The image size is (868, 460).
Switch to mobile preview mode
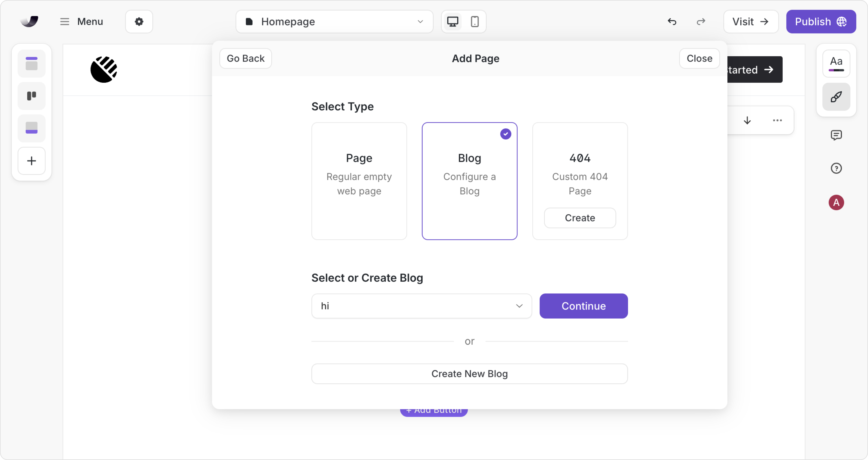(474, 22)
